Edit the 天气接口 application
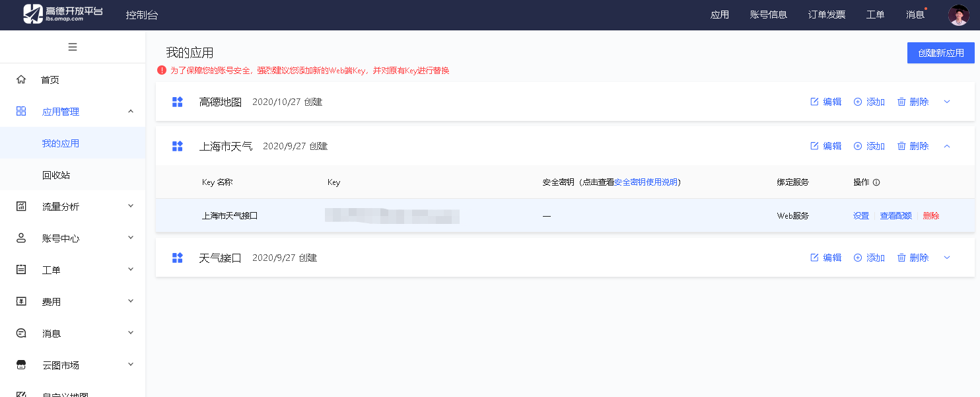Viewport: 980px width, 397px height. point(825,258)
